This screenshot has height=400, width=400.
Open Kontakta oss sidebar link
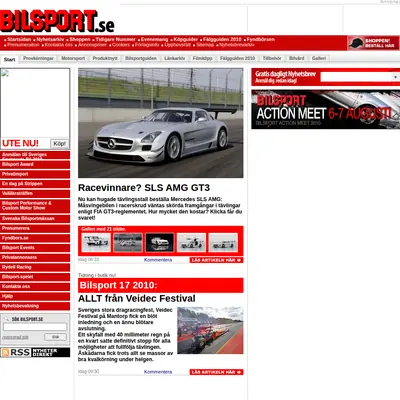pos(35,286)
